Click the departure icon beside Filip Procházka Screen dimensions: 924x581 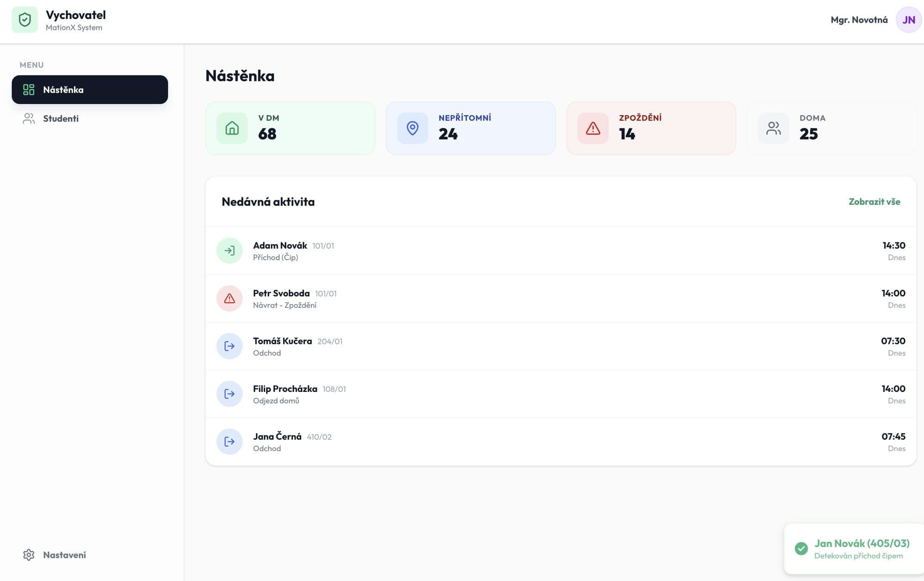[230, 394]
